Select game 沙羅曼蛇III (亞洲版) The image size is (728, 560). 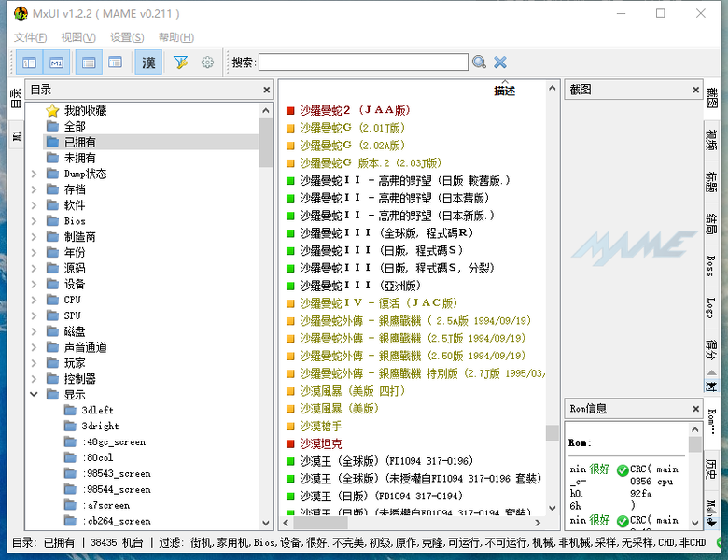(x=360, y=286)
